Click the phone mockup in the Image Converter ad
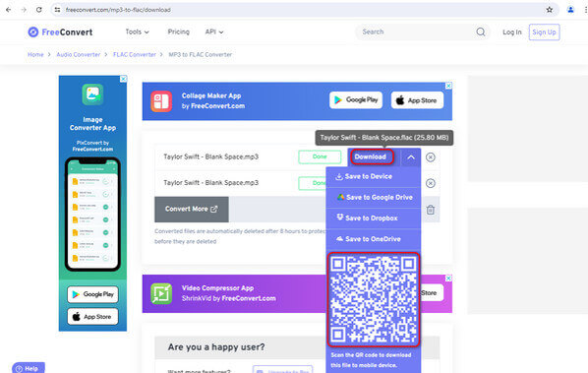 point(92,215)
